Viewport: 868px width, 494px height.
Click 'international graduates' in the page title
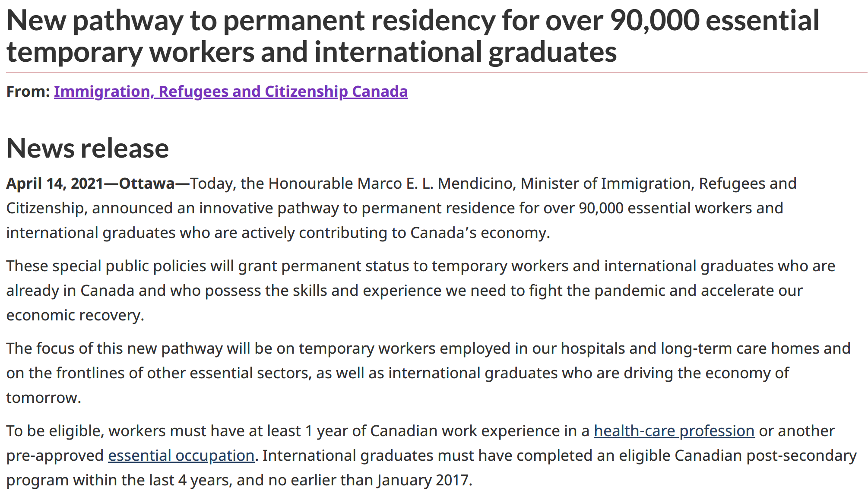coord(466,52)
